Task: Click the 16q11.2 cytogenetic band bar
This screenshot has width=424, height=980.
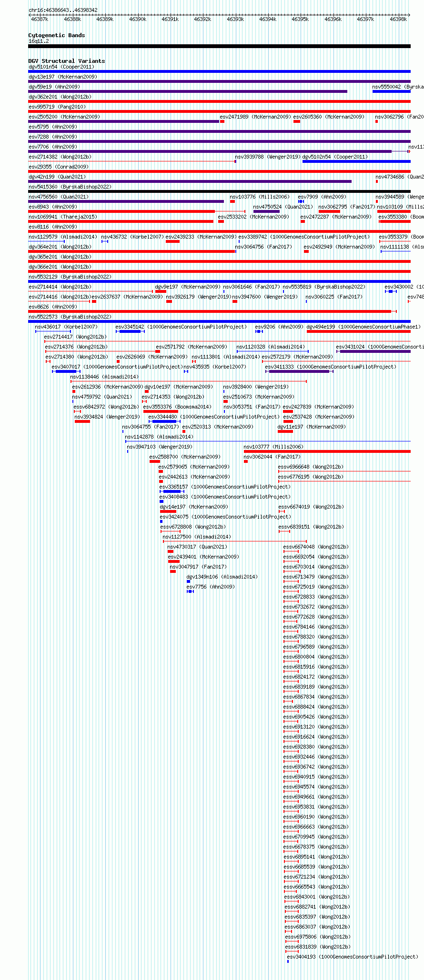Action: tap(219, 46)
